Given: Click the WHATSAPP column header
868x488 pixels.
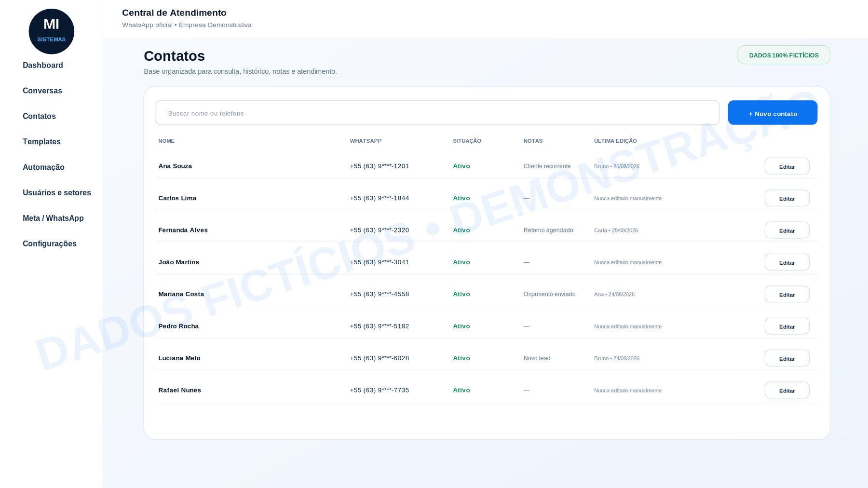Looking at the screenshot, I should click(x=366, y=141).
